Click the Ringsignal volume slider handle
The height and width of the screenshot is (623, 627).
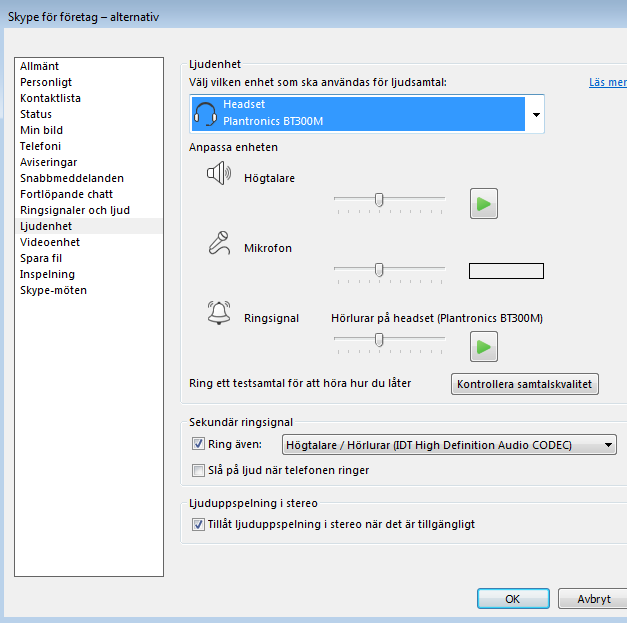pos(379,339)
